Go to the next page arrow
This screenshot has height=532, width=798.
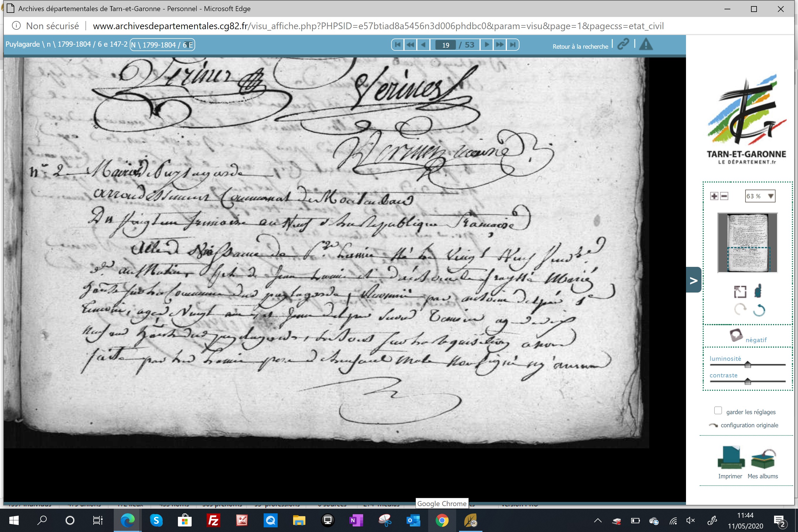coord(487,44)
